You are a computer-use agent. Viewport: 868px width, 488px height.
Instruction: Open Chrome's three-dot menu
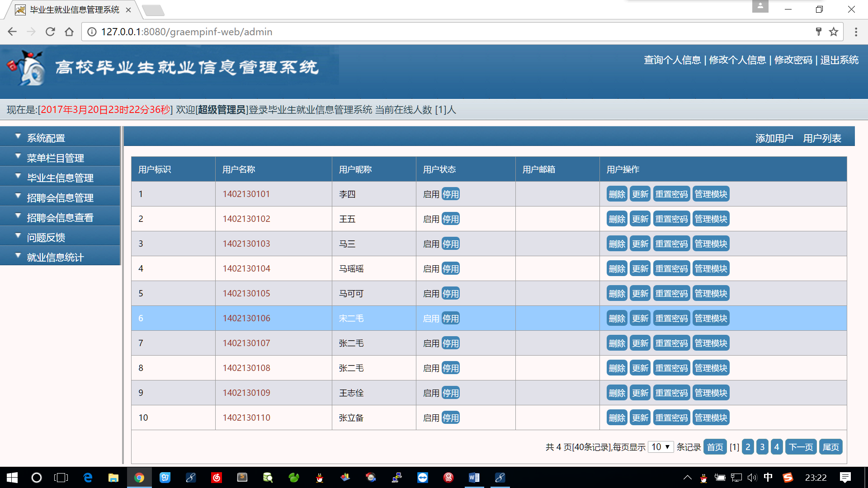(856, 32)
